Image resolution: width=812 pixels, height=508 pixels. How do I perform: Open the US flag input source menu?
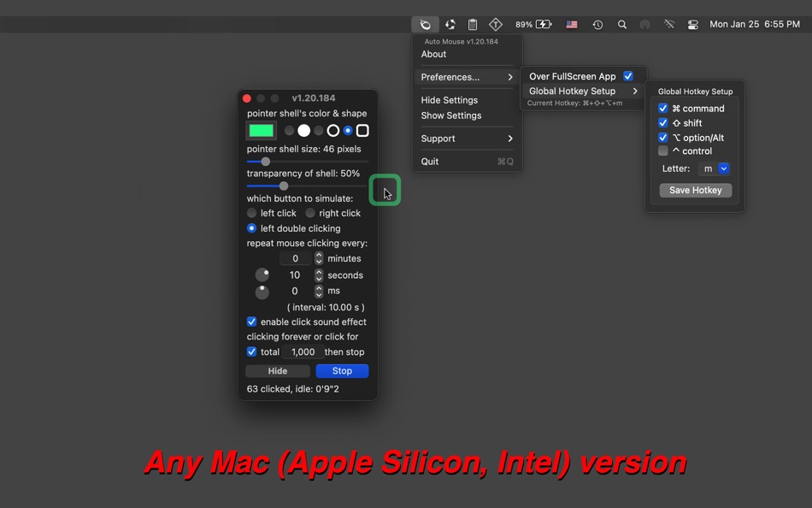coord(572,24)
